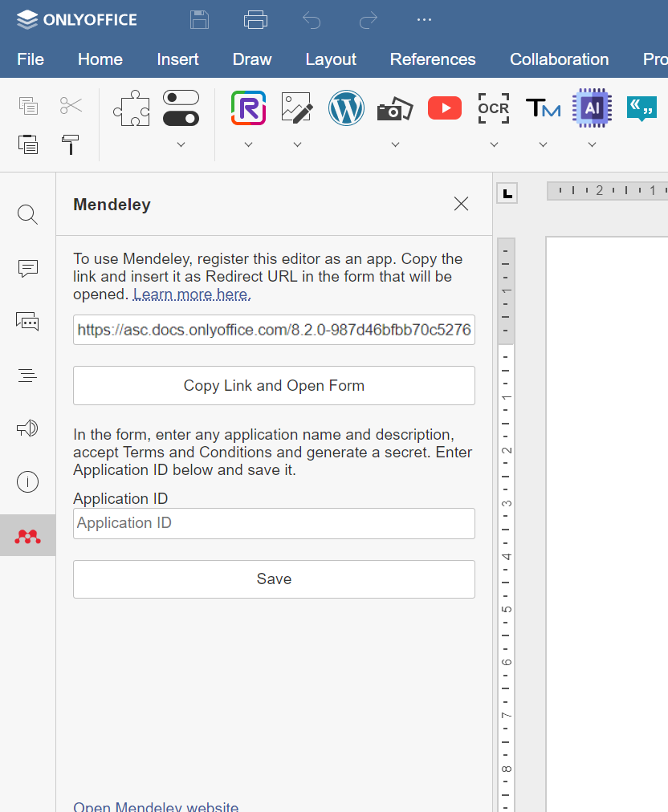
Task: Expand the dropdown arrow under OCR icon
Action: 493,144
